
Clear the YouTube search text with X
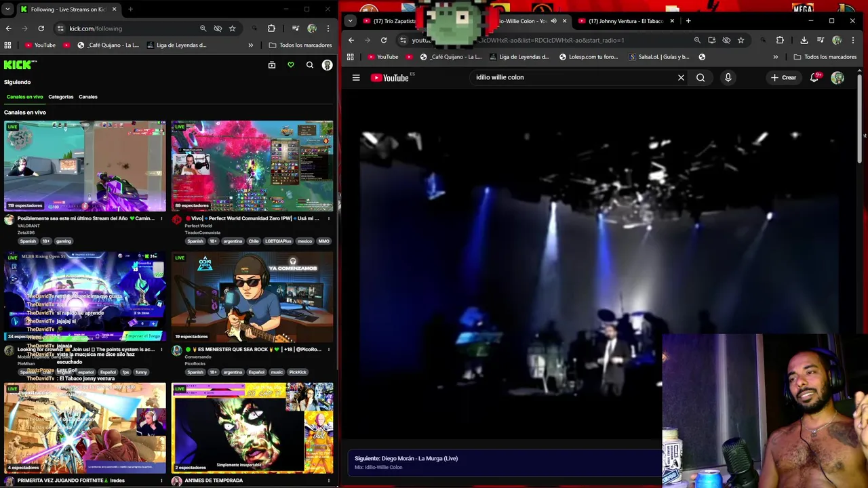681,77
